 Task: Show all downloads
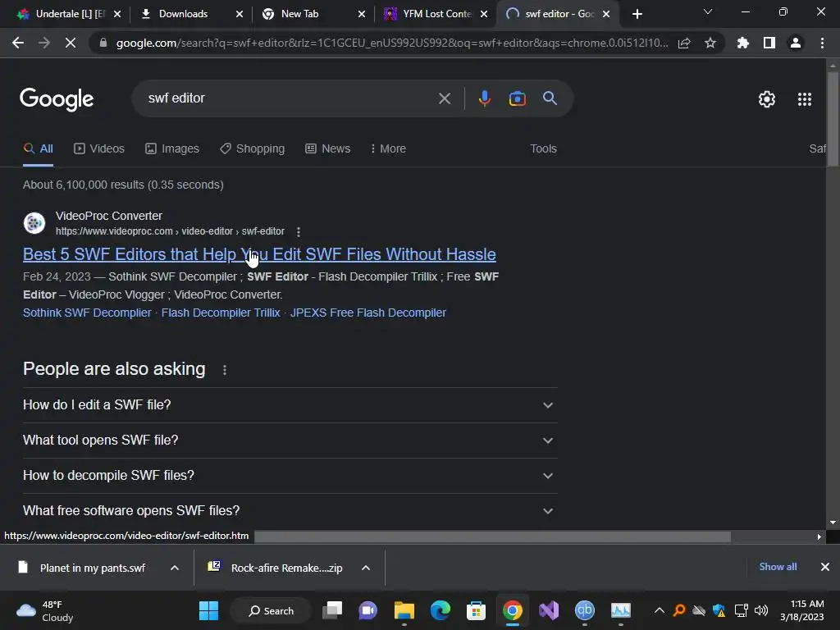pyautogui.click(x=778, y=567)
